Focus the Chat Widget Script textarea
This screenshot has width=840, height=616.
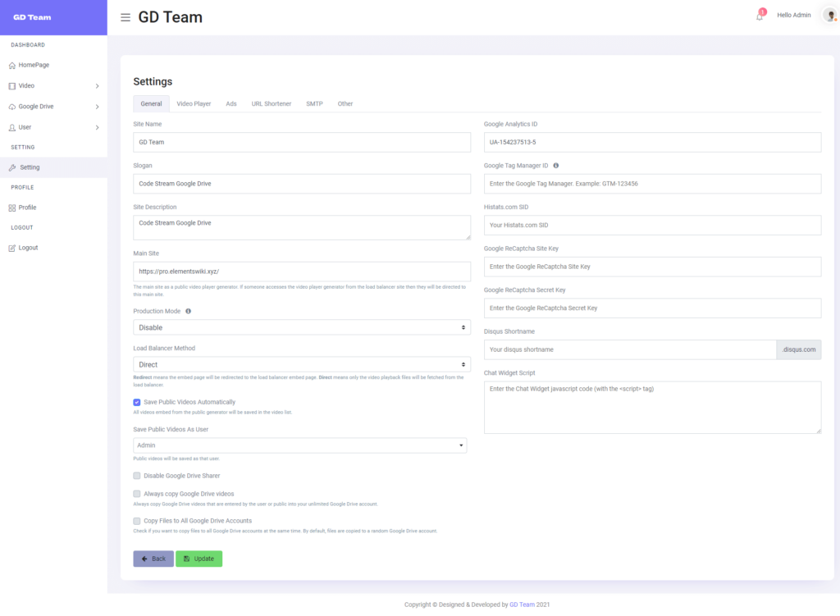tap(652, 408)
